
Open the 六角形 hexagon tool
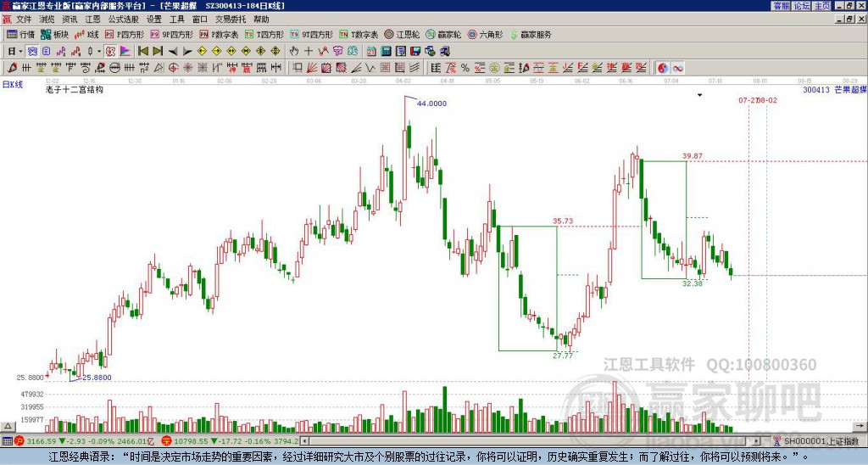[486, 34]
